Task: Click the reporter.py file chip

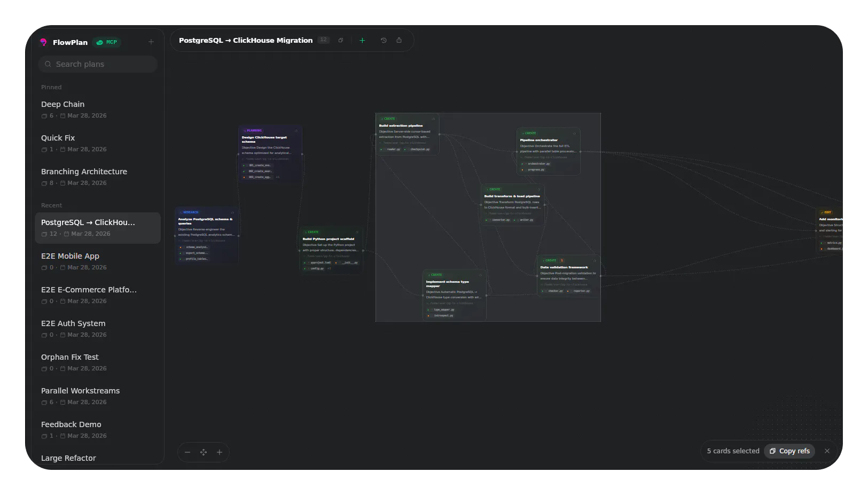Action: (579, 291)
